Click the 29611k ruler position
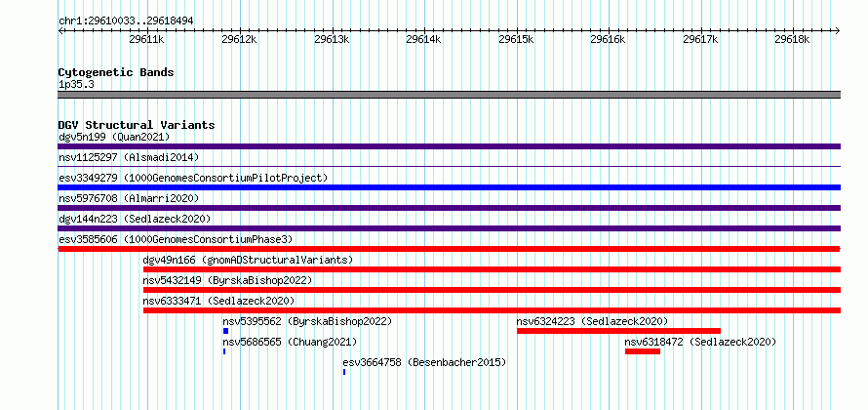Viewport: 868px width, 410px height. click(x=146, y=39)
